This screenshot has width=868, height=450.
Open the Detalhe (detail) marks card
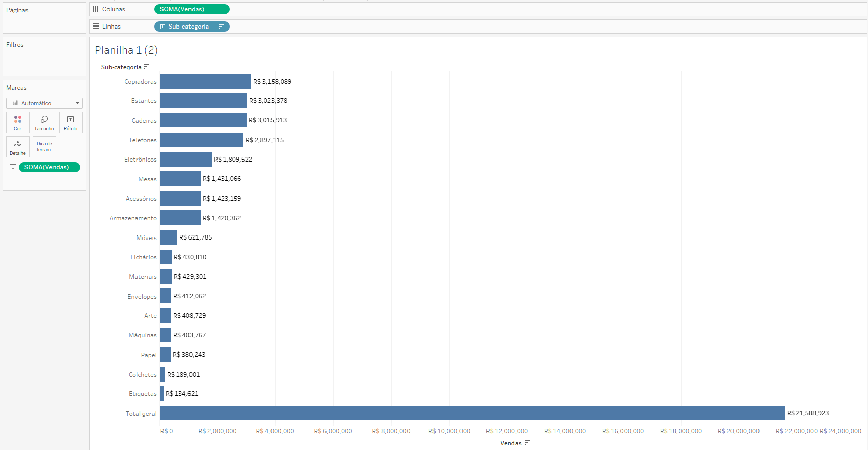[x=18, y=147]
